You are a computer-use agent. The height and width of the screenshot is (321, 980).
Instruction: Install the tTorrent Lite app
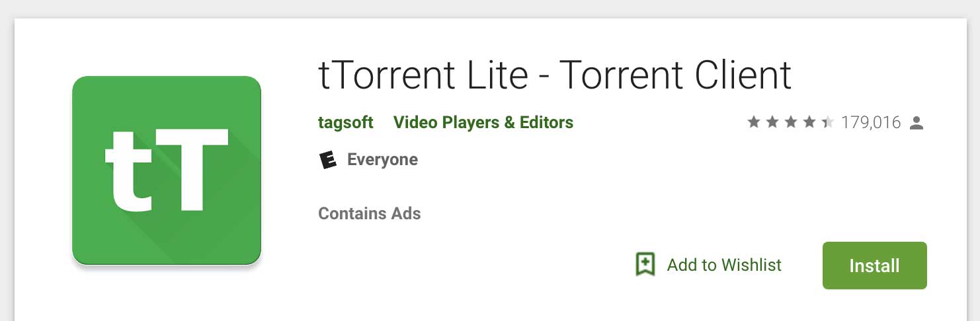tap(874, 266)
